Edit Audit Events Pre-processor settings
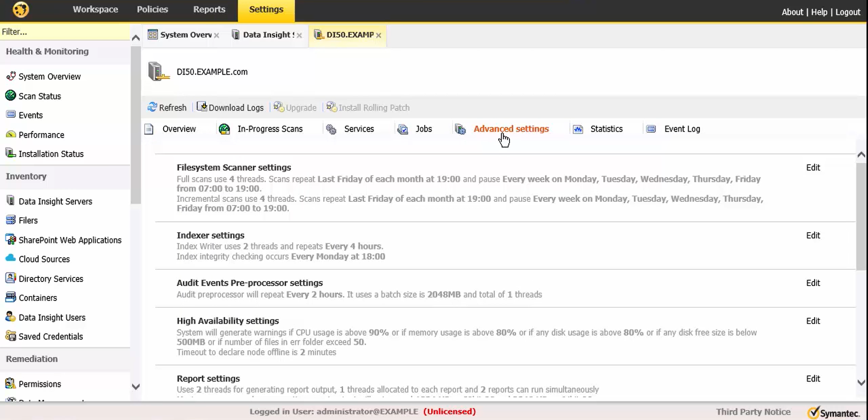 point(813,283)
